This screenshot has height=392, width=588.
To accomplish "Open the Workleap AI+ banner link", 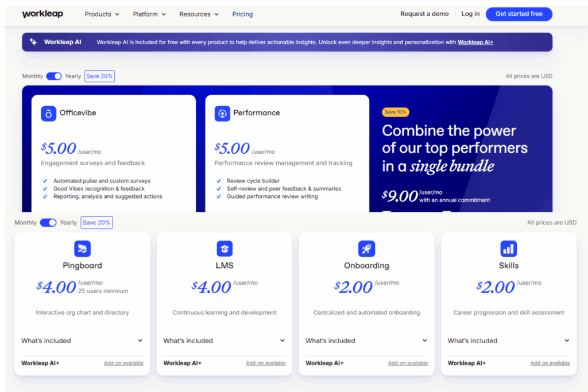I will (x=475, y=42).
